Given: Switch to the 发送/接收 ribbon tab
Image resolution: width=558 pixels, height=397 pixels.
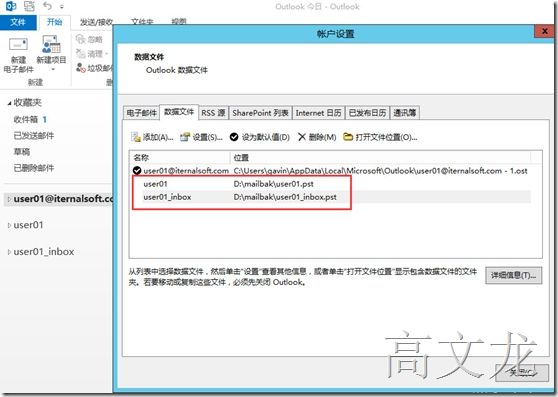Looking at the screenshot, I should (x=96, y=22).
